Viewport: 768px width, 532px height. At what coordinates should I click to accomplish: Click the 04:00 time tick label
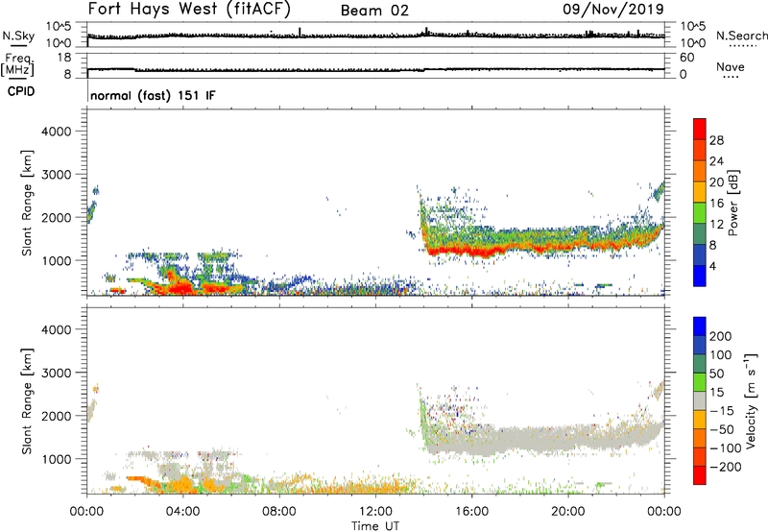182,512
